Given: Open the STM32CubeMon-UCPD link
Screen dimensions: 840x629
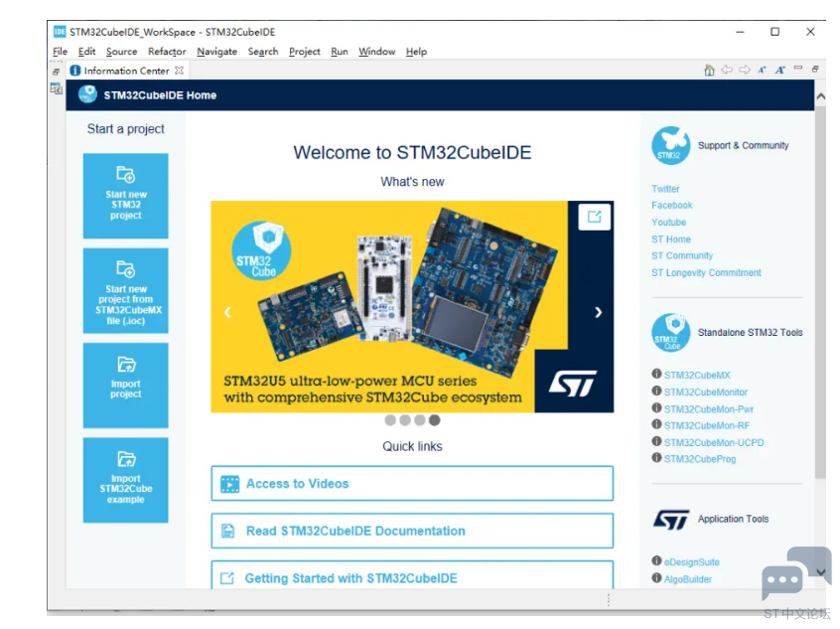Looking at the screenshot, I should [714, 442].
